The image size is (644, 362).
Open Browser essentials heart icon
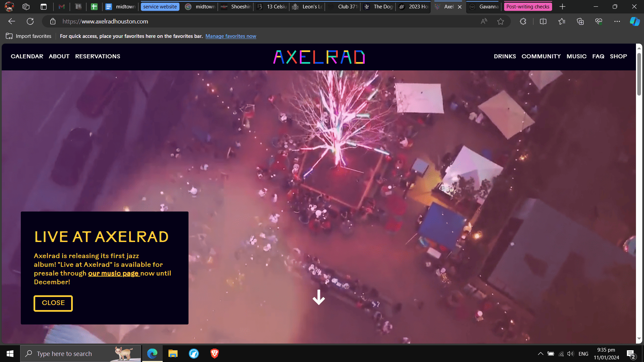pos(599,21)
